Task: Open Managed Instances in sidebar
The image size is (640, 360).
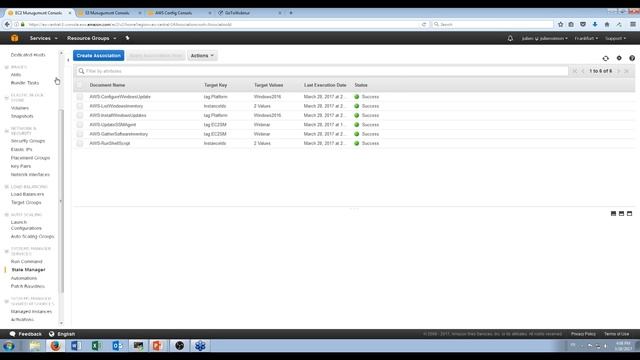Action: pyautogui.click(x=31, y=311)
